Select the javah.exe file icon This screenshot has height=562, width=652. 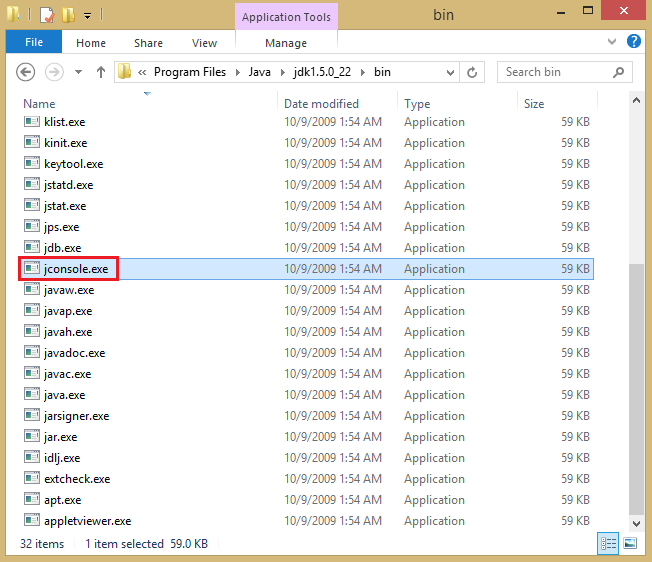coord(32,331)
